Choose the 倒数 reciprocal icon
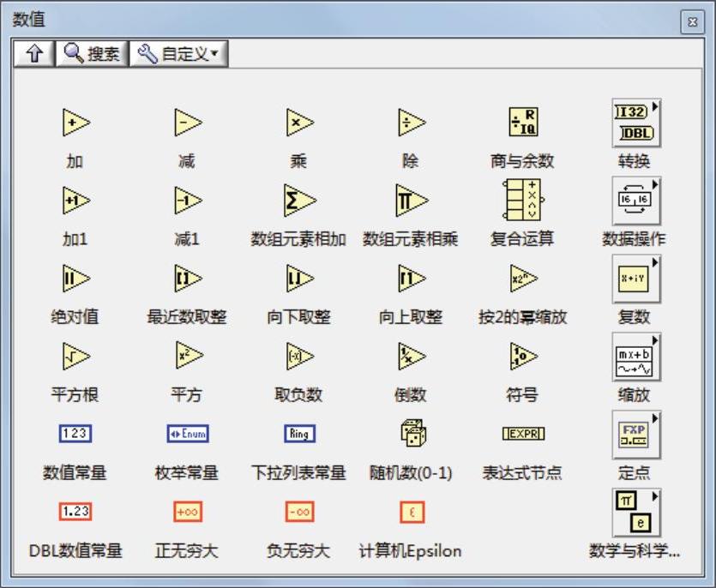 (412, 357)
